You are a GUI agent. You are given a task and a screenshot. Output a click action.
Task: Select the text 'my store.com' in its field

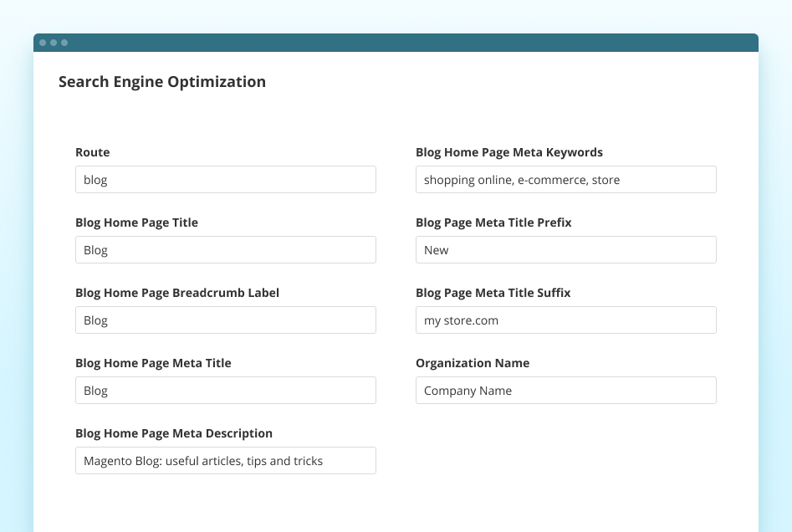tap(461, 320)
